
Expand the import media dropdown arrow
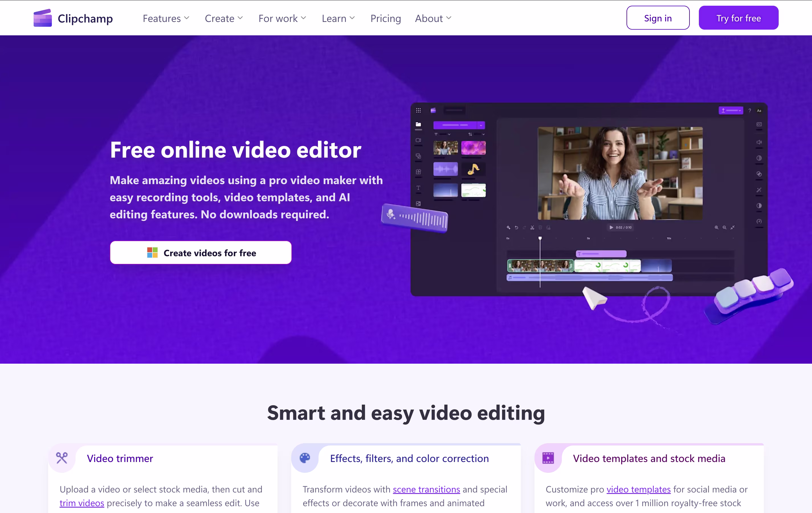click(481, 125)
